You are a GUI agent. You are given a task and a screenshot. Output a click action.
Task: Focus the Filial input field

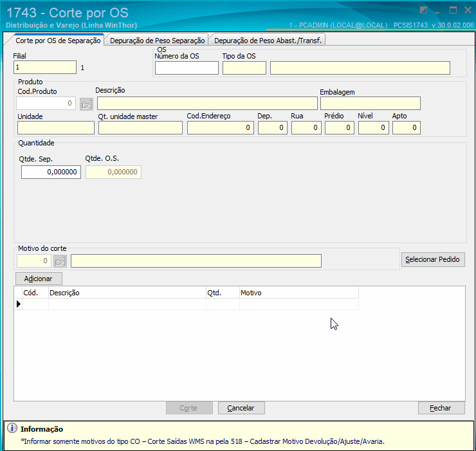point(45,67)
